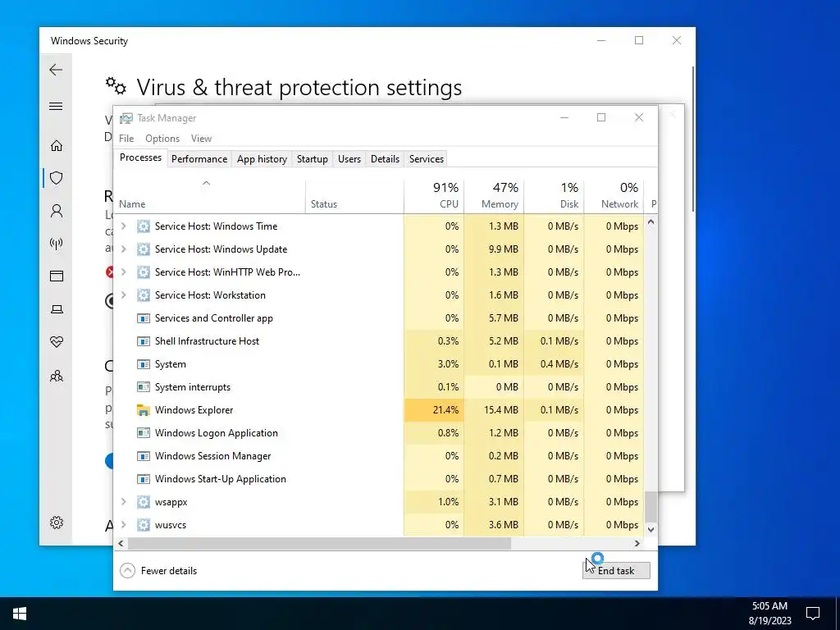Open Family options people icon

pos(57,376)
